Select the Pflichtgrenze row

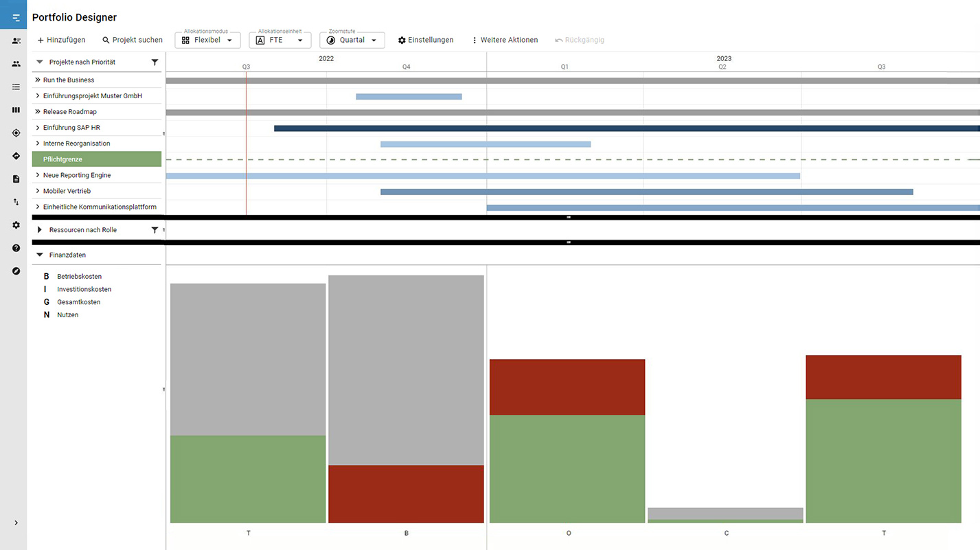click(97, 159)
